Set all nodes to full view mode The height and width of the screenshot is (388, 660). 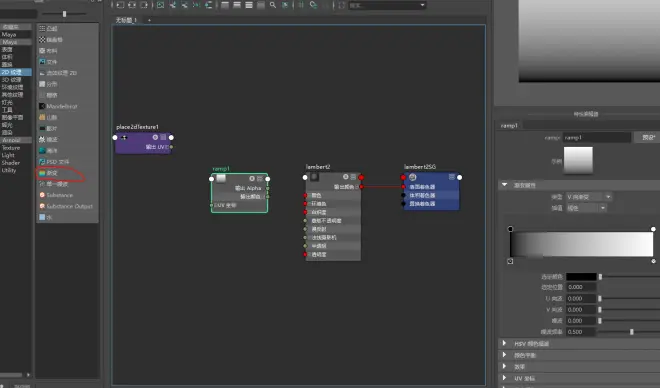tap(249, 5)
